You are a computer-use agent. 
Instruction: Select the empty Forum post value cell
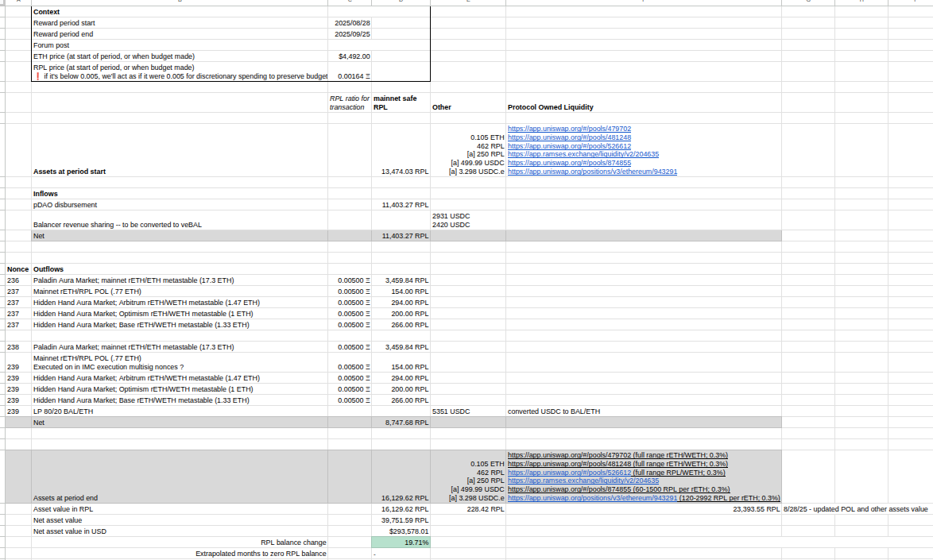(x=350, y=45)
